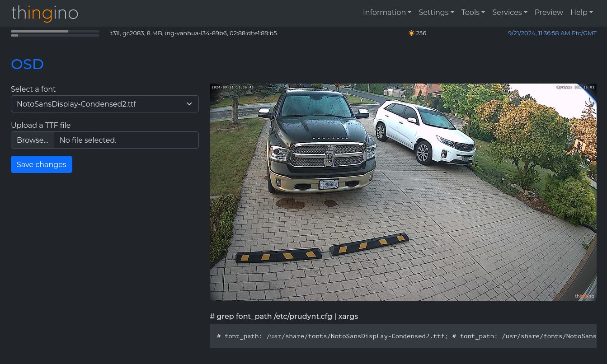The image size is (607, 364).
Task: Click the 'No file selected.' field
Action: point(127,140)
